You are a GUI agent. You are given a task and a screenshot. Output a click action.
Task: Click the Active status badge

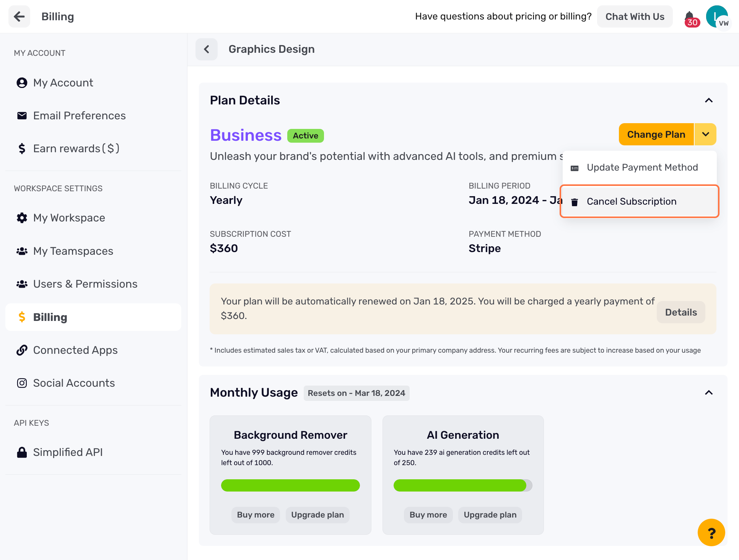tap(305, 136)
